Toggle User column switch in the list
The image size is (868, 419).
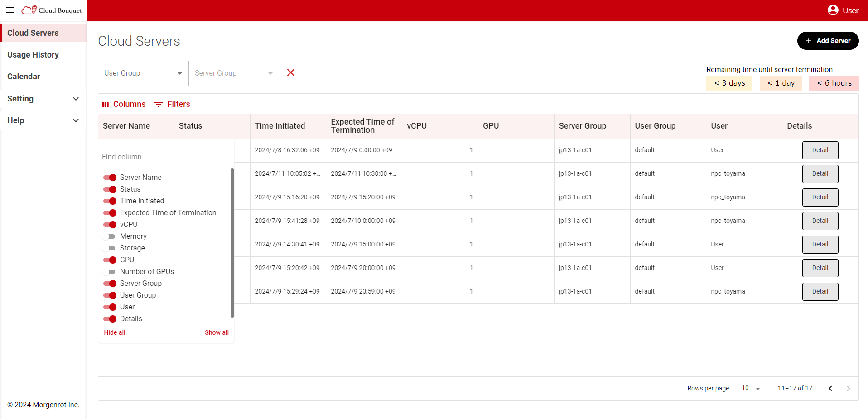(110, 307)
